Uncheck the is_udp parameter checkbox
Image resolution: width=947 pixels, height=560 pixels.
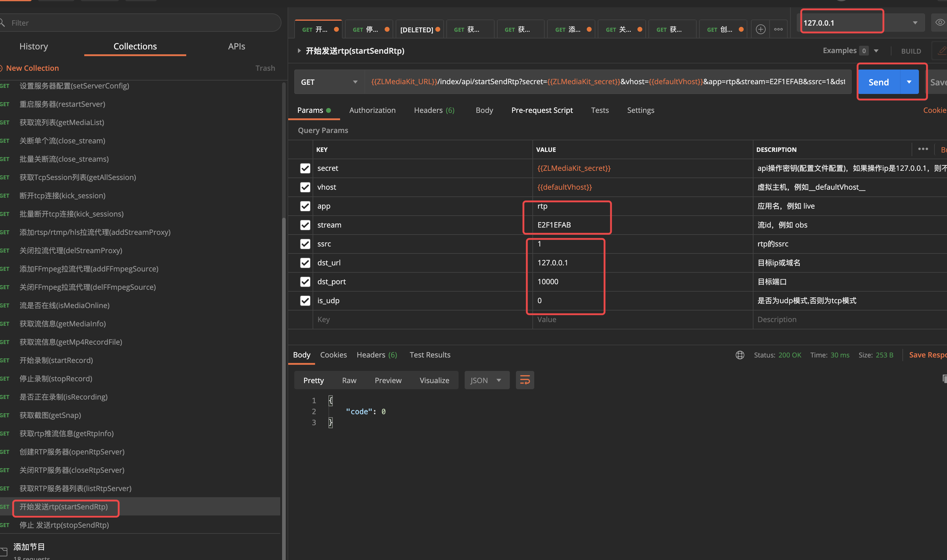click(x=305, y=301)
